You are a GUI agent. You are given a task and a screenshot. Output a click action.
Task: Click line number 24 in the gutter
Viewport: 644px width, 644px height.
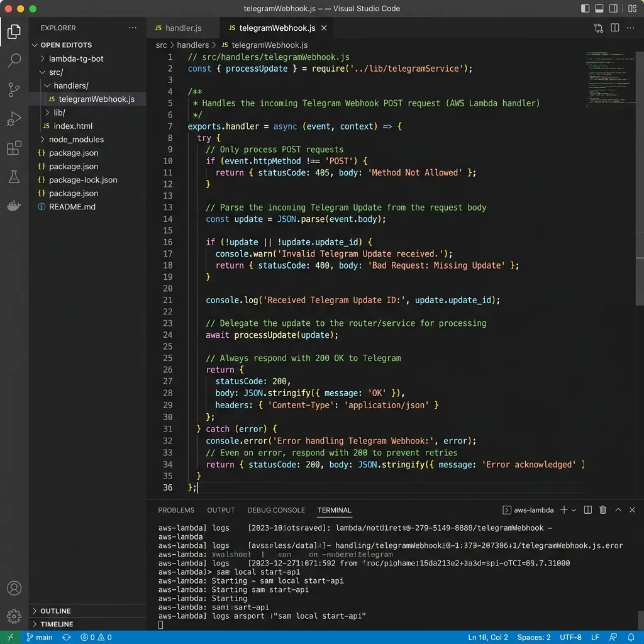167,335
